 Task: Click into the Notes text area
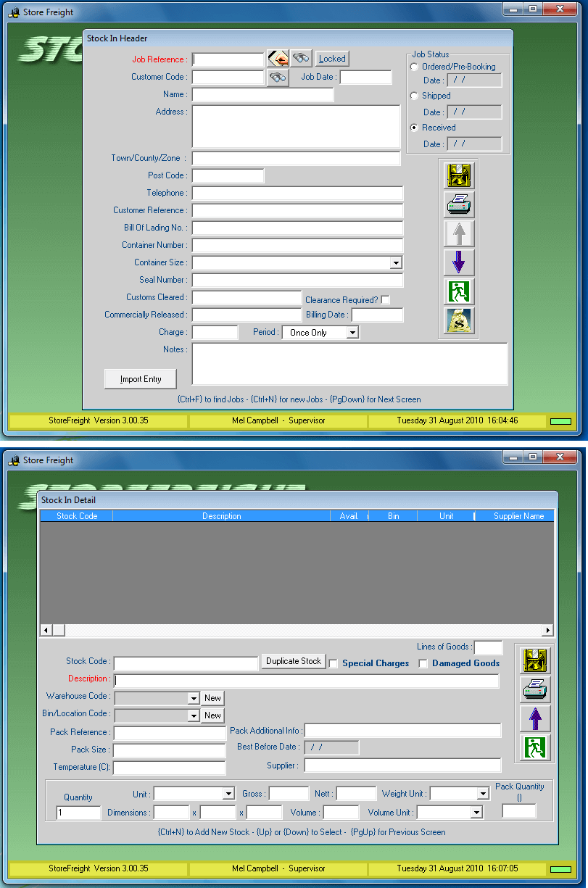coord(349,364)
